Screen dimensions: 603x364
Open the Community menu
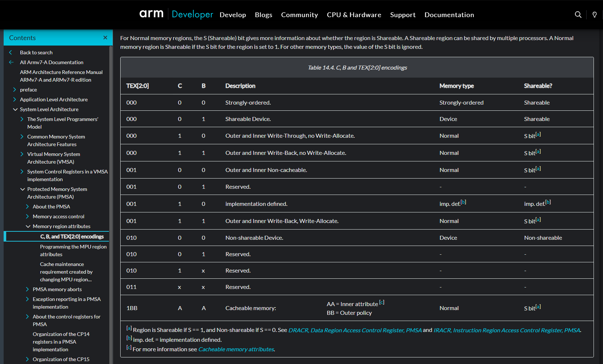(299, 15)
